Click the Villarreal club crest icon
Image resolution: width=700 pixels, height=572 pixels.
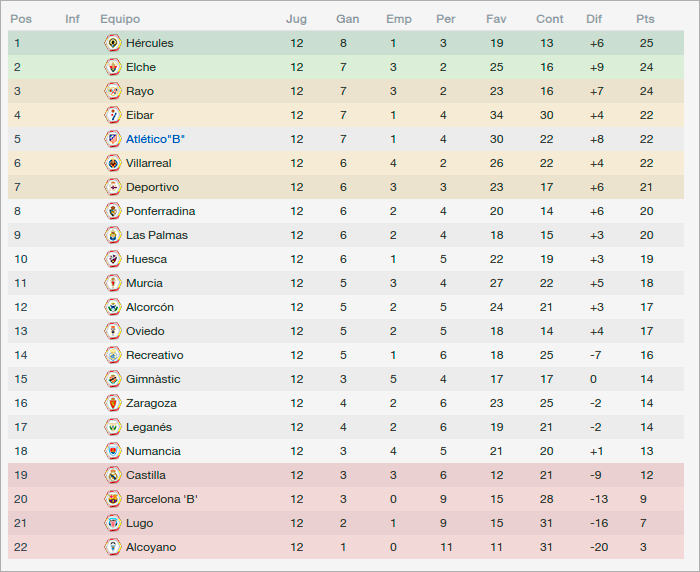coord(112,163)
